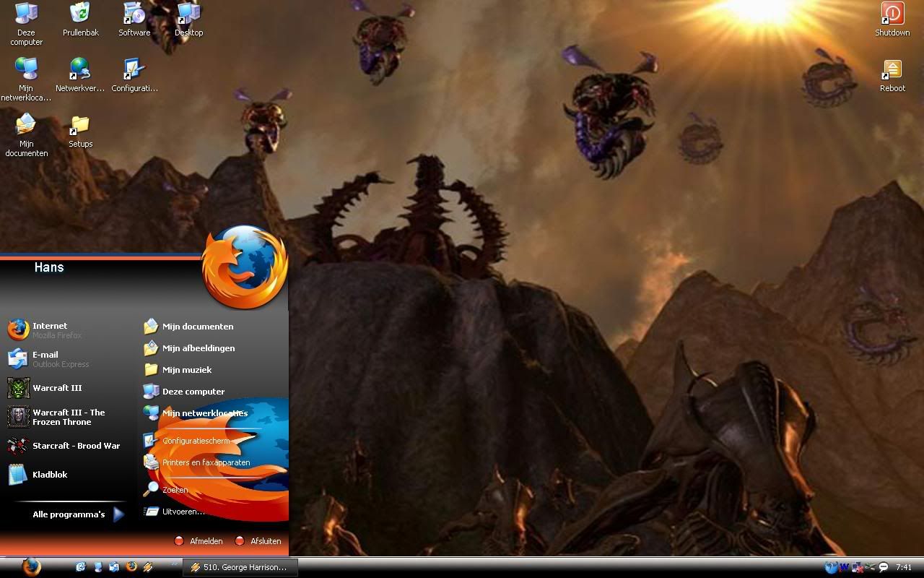Click the Afsluiten button

[x=258, y=541]
